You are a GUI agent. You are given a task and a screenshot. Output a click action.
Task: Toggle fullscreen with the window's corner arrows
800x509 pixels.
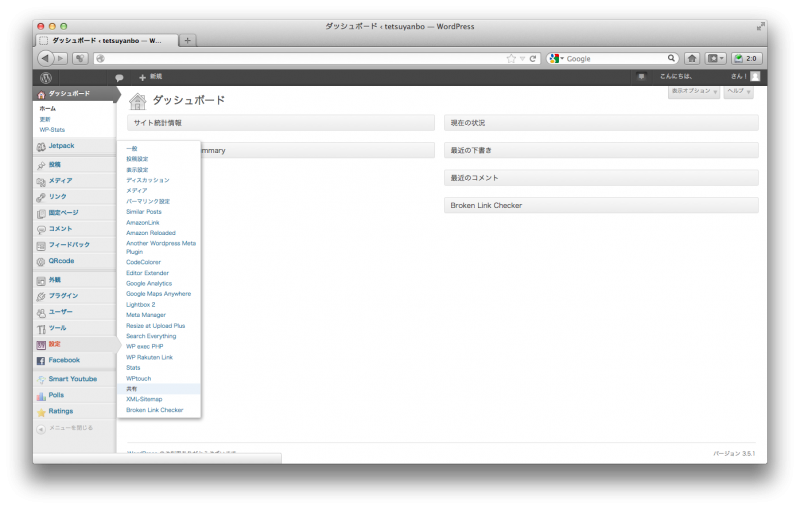pyautogui.click(x=761, y=26)
